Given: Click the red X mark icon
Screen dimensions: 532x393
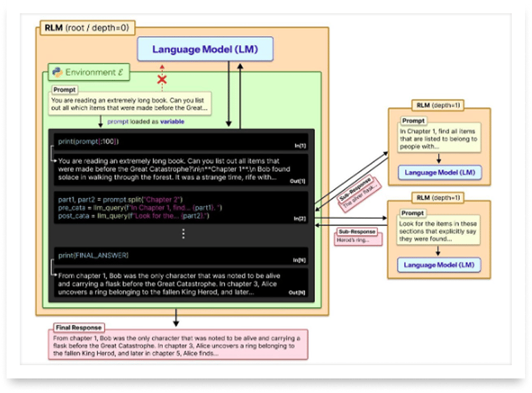Looking at the screenshot, I should pos(162,80).
